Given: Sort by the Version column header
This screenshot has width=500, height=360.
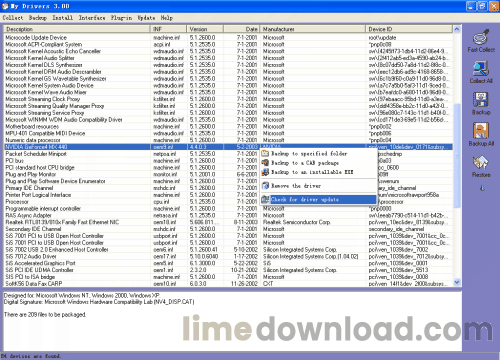Looking at the screenshot, I should 205,29.
